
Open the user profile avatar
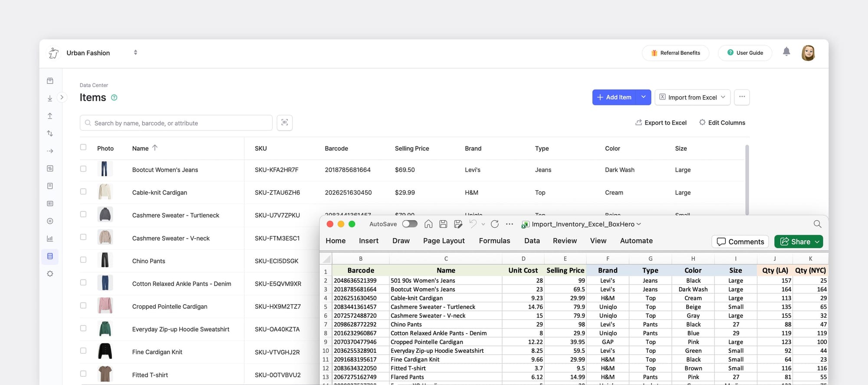click(808, 53)
